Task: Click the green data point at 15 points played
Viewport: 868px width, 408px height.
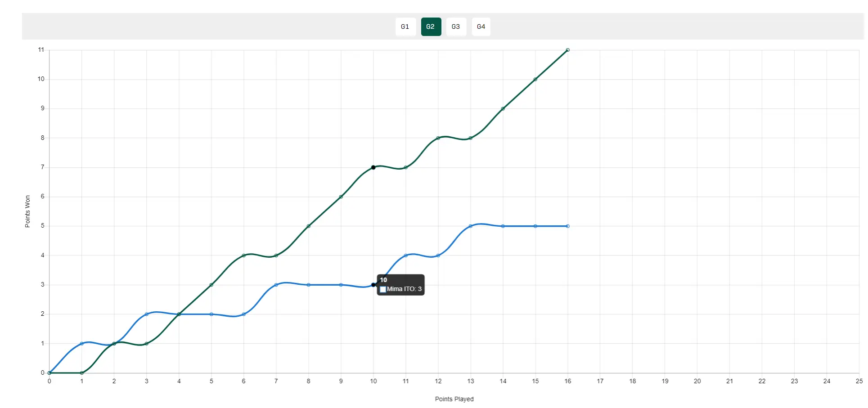Action: click(x=535, y=79)
